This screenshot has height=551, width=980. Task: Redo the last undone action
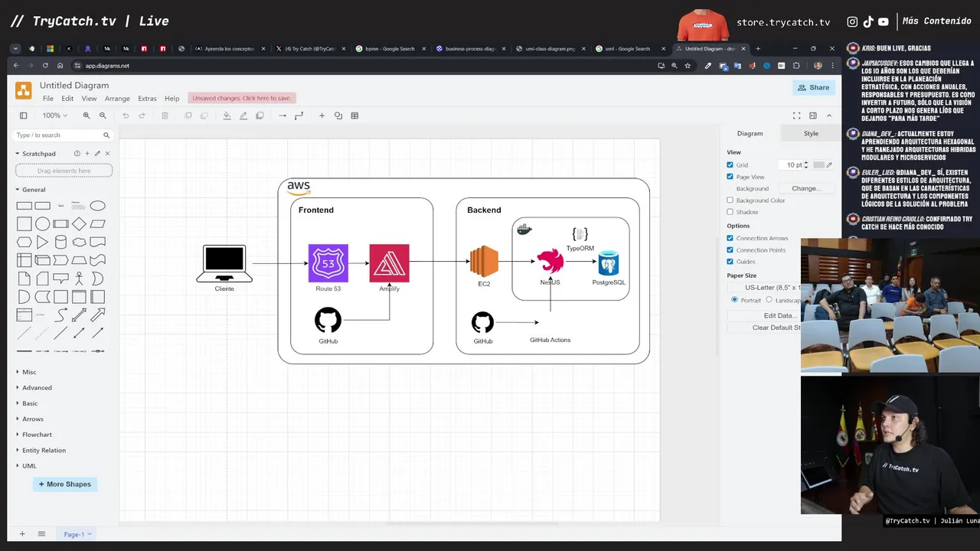click(x=142, y=116)
